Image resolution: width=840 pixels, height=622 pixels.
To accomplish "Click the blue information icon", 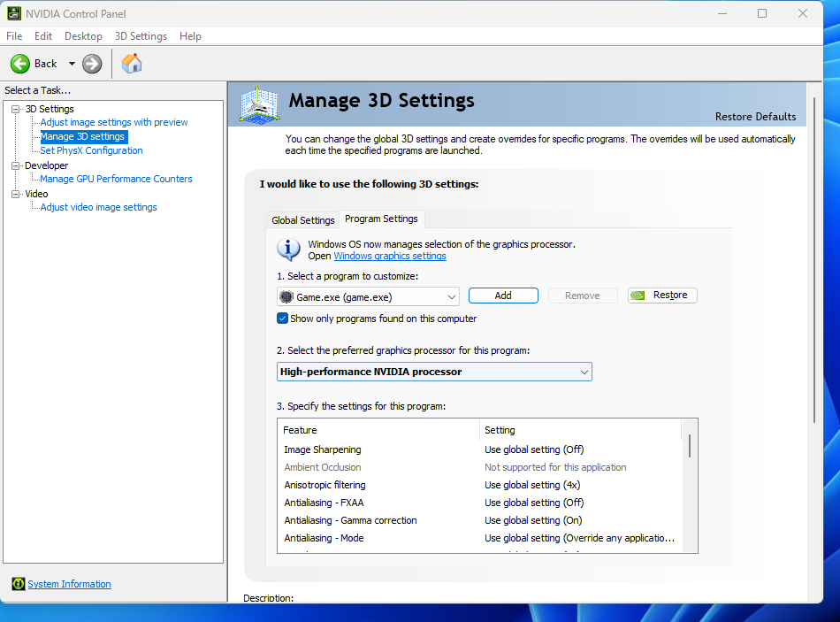I will pyautogui.click(x=289, y=250).
